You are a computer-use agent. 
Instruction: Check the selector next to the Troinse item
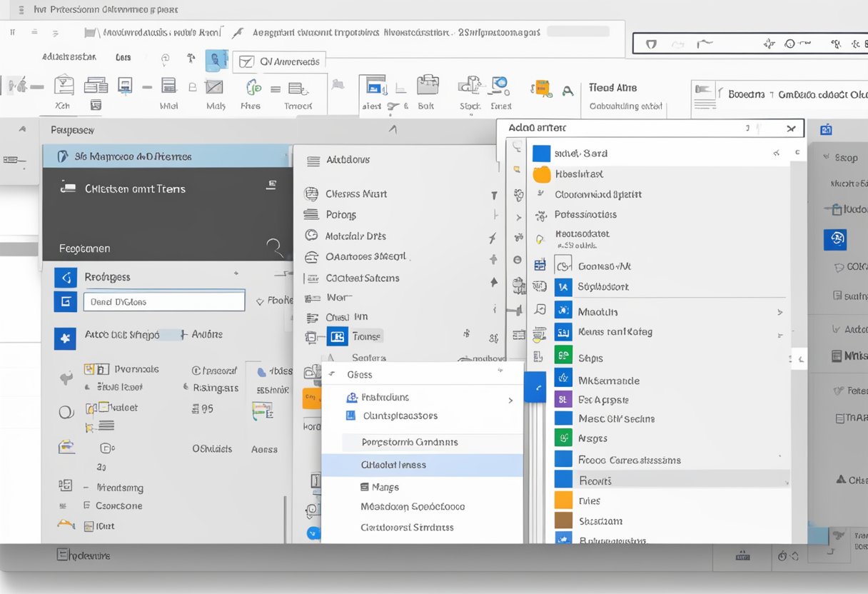(337, 336)
